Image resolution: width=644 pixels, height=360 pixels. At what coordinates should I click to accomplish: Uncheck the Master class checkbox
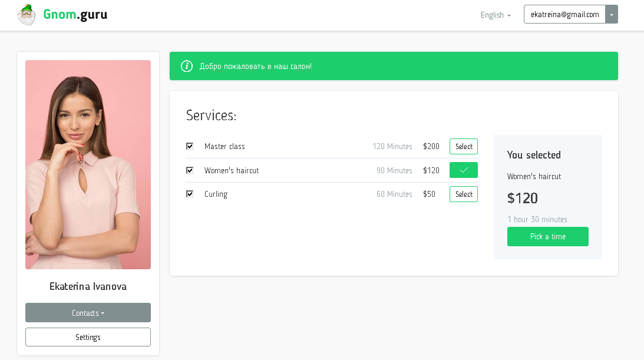click(x=190, y=146)
